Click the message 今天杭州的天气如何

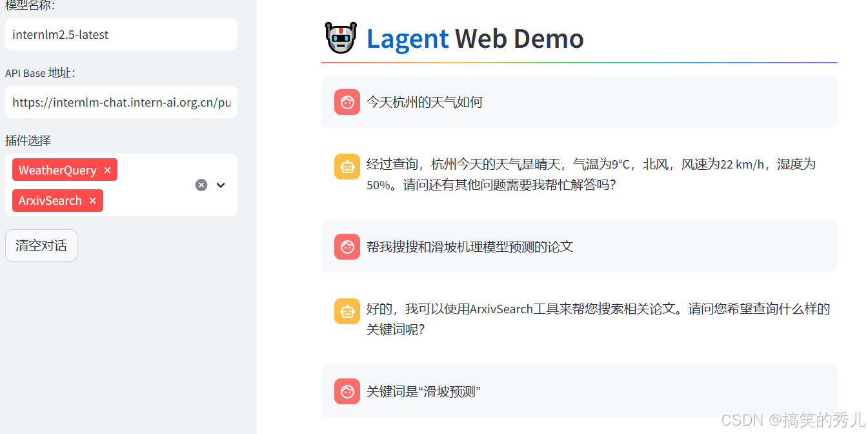pyautogui.click(x=425, y=102)
